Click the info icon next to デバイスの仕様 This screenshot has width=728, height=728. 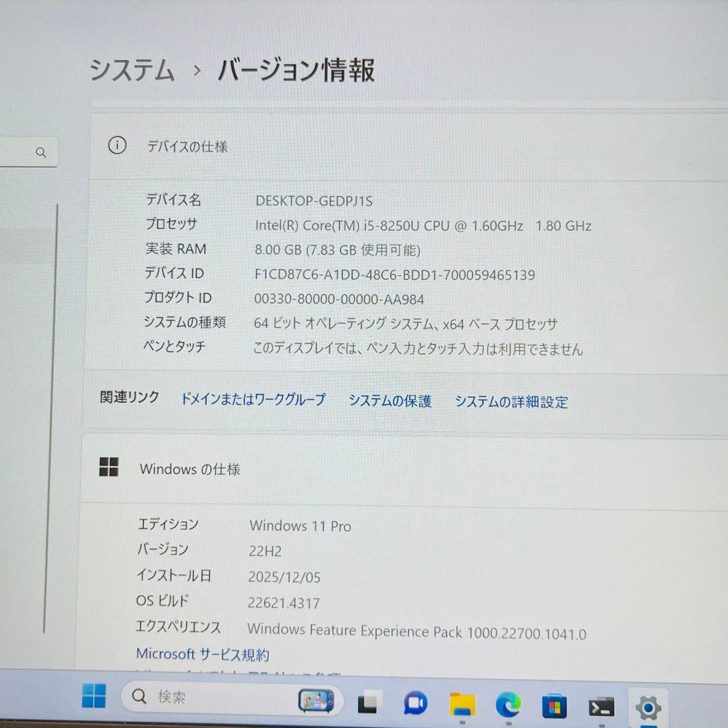(116, 146)
